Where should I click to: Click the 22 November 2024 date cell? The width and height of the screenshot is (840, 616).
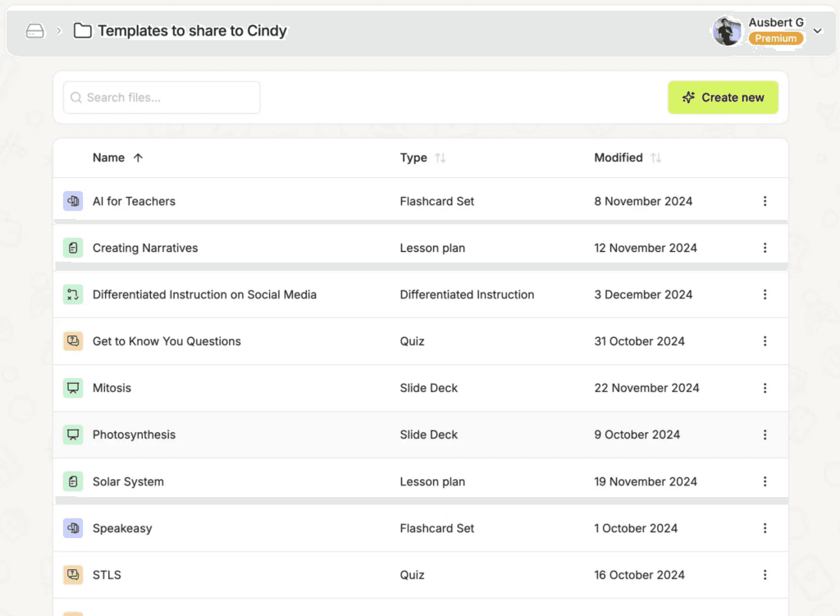(x=646, y=388)
